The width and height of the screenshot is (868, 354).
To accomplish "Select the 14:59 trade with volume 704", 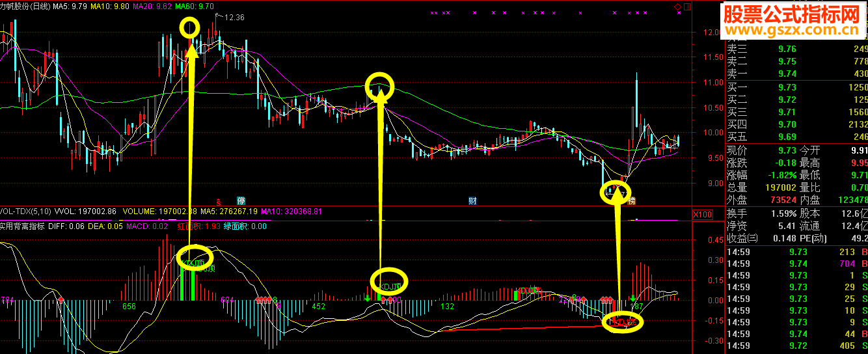I will tap(796, 264).
